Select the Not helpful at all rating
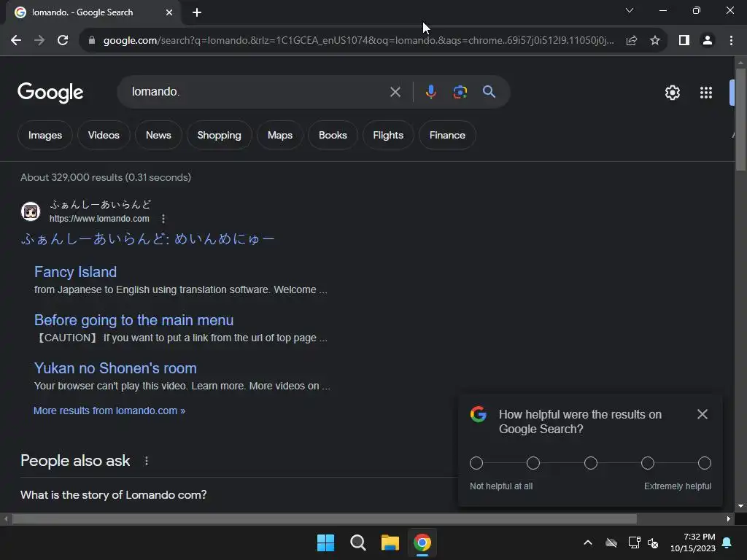This screenshot has width=747, height=560. (476, 463)
